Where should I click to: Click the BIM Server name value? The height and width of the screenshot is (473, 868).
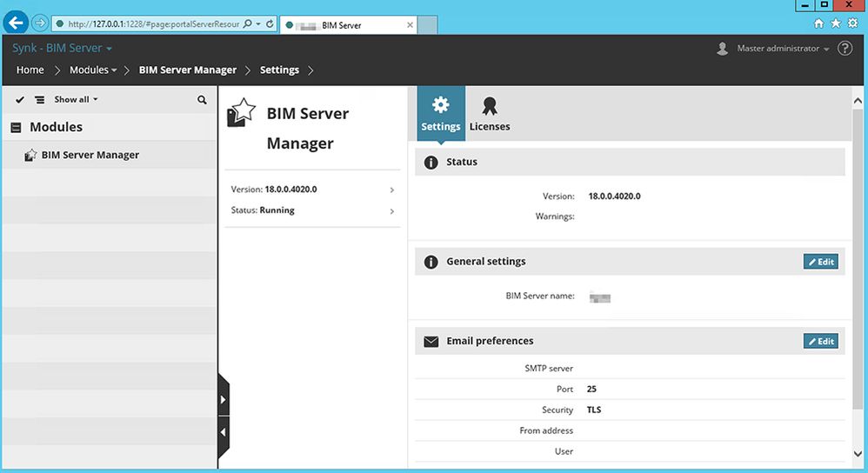coord(600,297)
